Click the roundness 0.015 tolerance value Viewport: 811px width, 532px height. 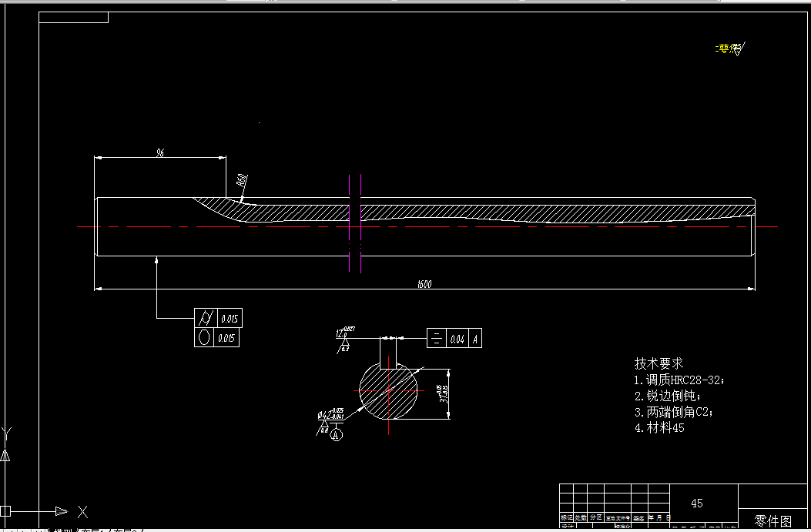tap(226, 338)
